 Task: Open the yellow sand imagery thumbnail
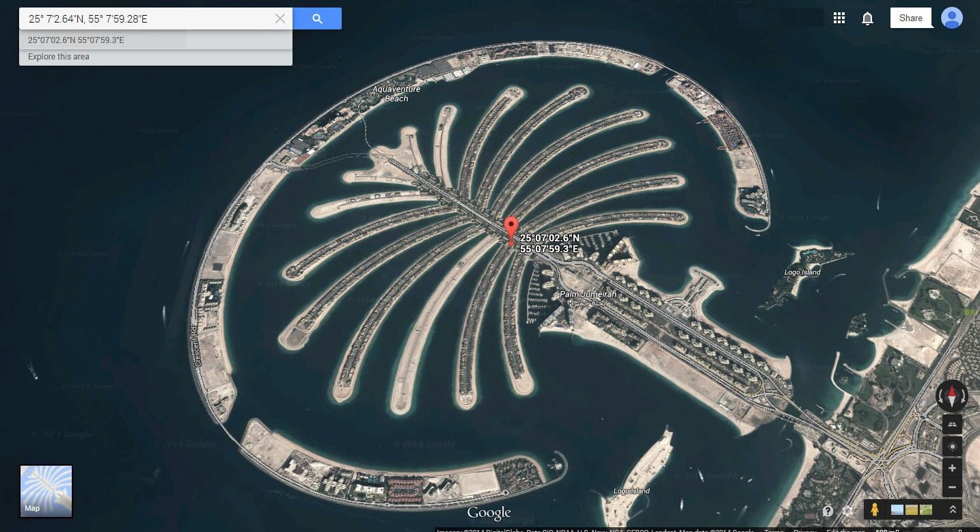point(912,509)
